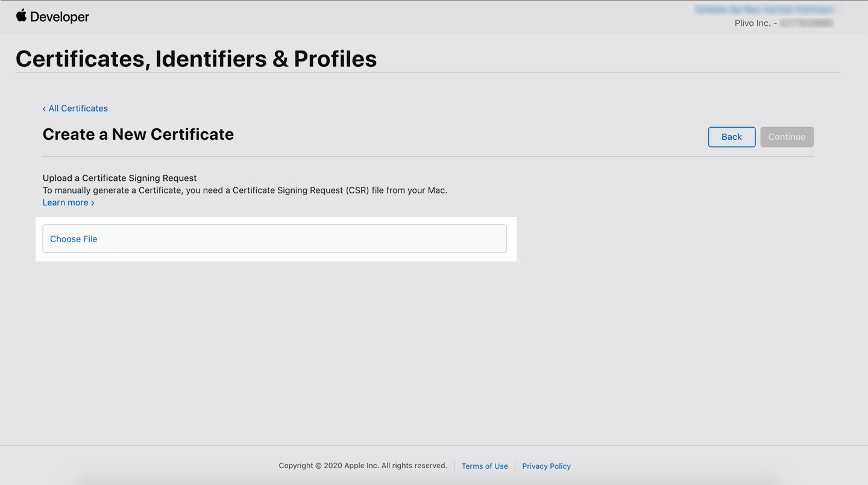Click the Certificates, Identifiers & Profiles title
Image resolution: width=868 pixels, height=485 pixels.
(196, 58)
